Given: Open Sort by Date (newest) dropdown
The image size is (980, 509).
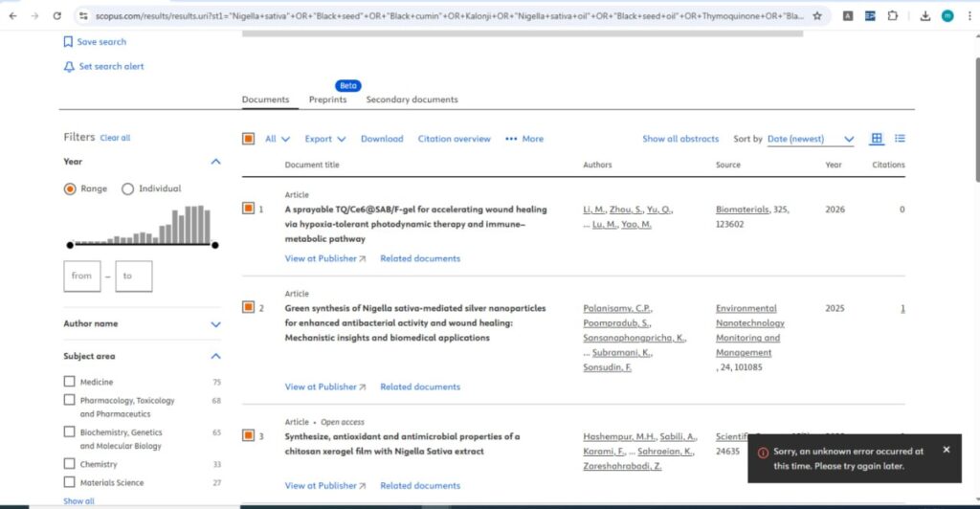Looking at the screenshot, I should click(810, 139).
